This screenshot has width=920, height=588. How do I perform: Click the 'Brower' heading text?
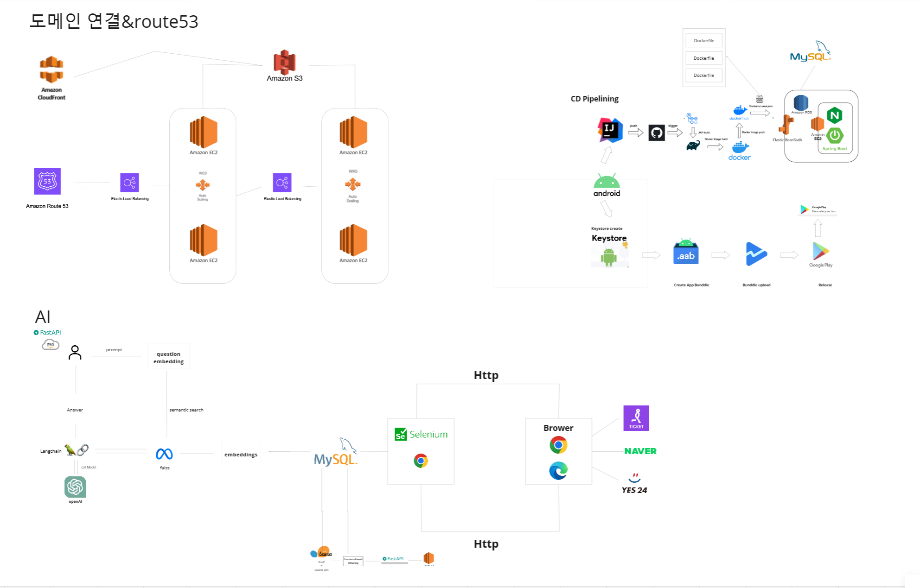coord(558,428)
